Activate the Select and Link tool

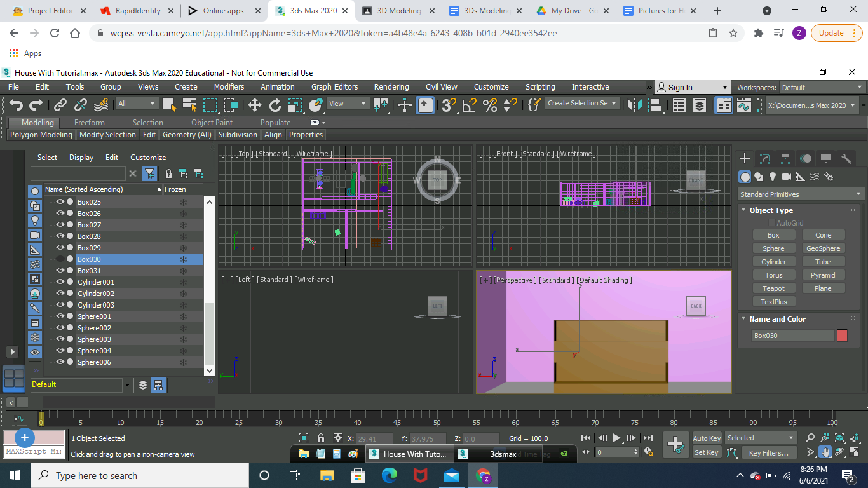tap(60, 105)
